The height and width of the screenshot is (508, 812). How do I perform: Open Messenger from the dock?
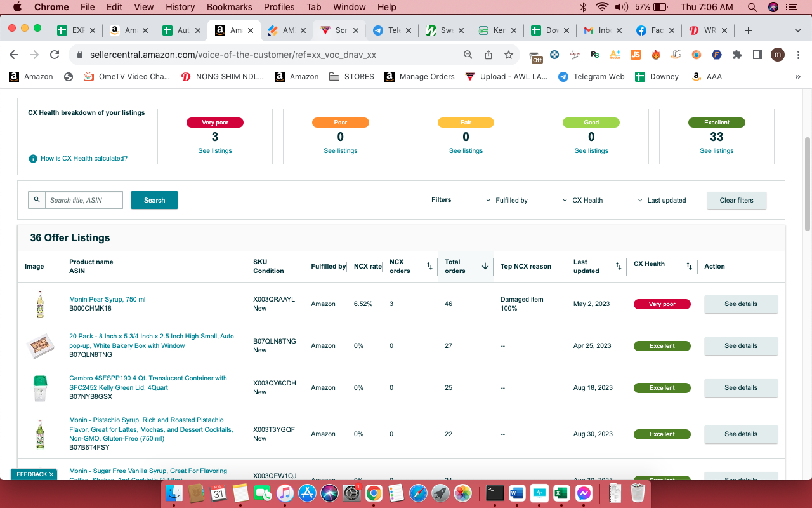coord(584,492)
